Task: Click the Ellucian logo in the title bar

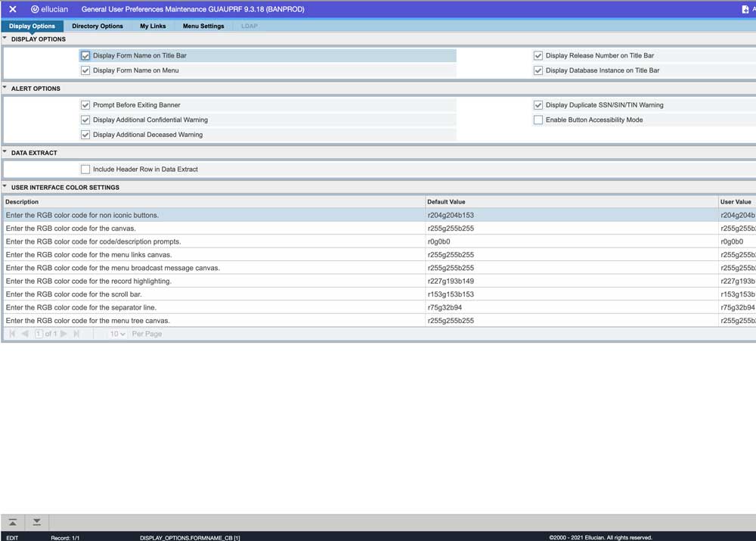Action: pos(48,9)
